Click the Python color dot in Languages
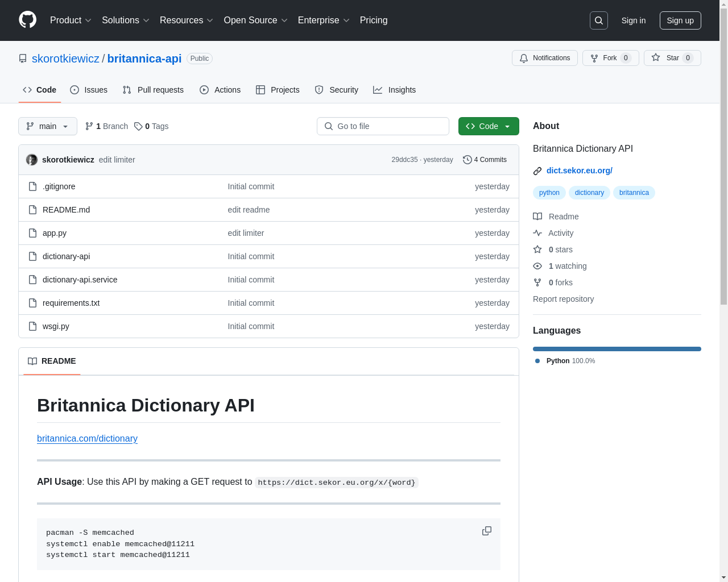Screen dimensions: 728x582 click(537, 361)
